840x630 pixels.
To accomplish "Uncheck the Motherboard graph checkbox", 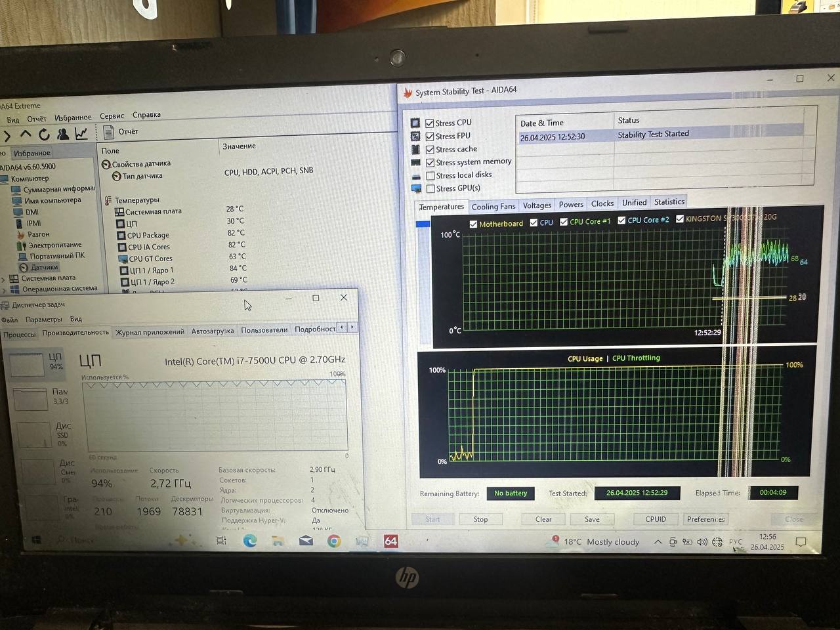I will coord(473,224).
